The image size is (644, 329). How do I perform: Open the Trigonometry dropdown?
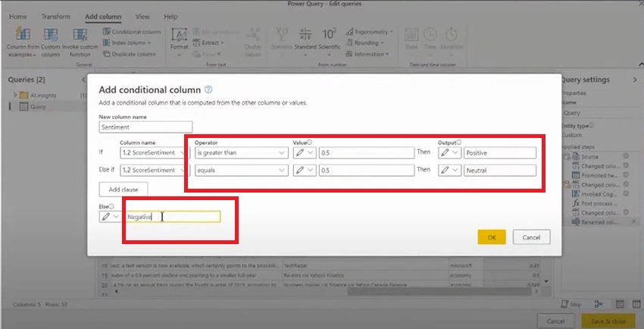[369, 32]
